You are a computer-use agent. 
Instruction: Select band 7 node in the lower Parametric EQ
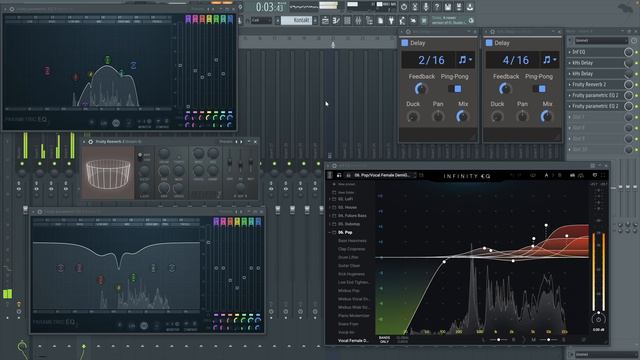(x=172, y=268)
